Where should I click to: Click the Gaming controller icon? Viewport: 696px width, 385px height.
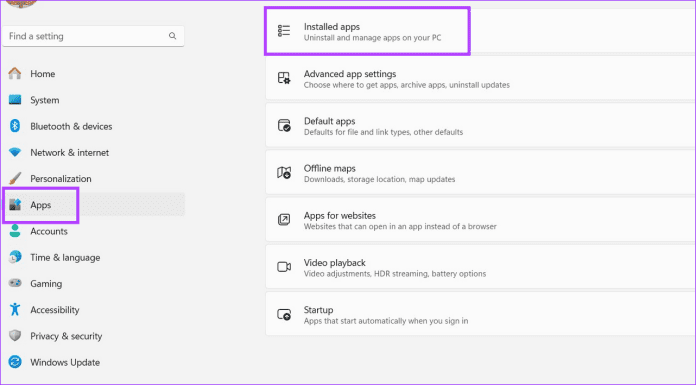point(15,283)
